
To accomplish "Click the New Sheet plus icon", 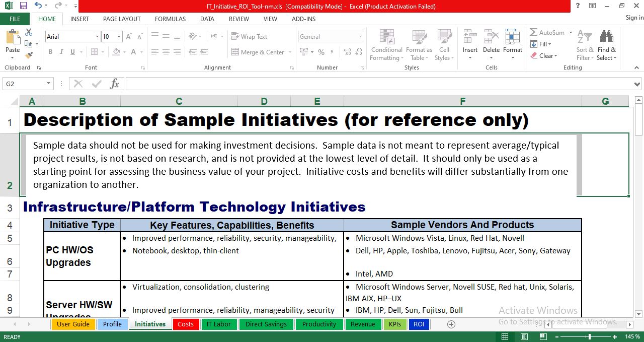I will [x=451, y=324].
